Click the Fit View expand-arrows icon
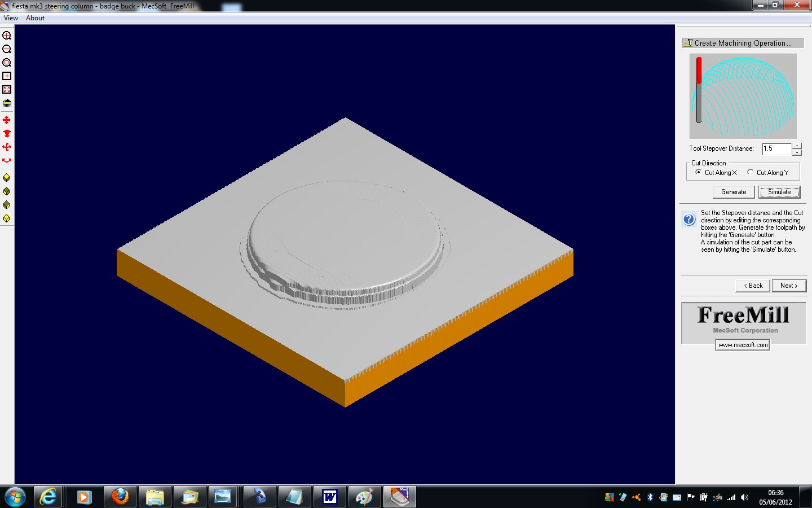The width and height of the screenshot is (812, 508). (7, 90)
